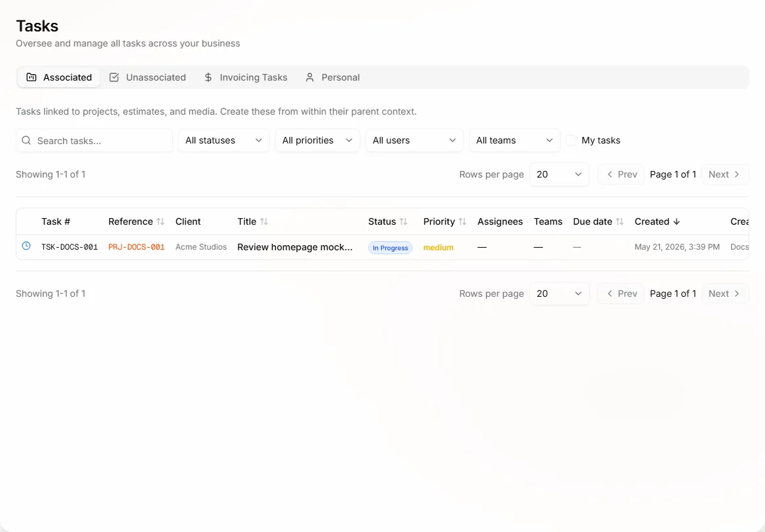This screenshot has width=765, height=532.
Task: Click the medium priority label
Action: [438, 248]
